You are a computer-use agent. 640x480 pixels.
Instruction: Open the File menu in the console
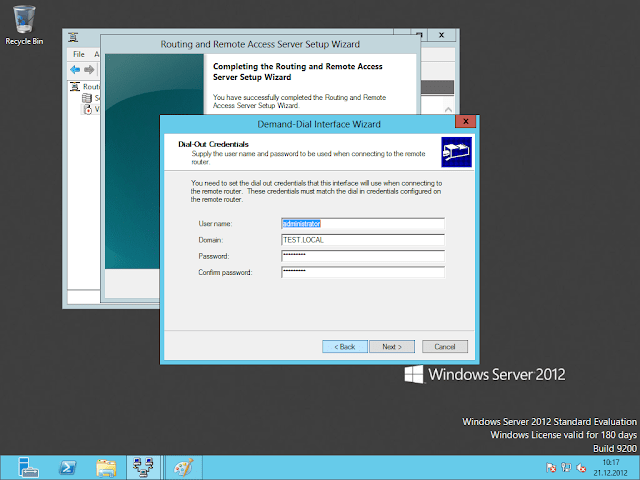pos(78,54)
